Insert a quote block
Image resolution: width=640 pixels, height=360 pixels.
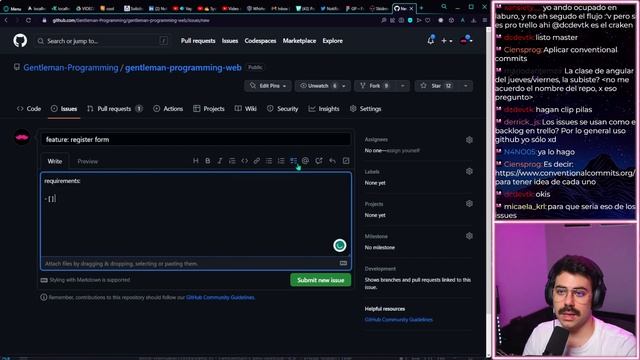pyautogui.click(x=232, y=161)
